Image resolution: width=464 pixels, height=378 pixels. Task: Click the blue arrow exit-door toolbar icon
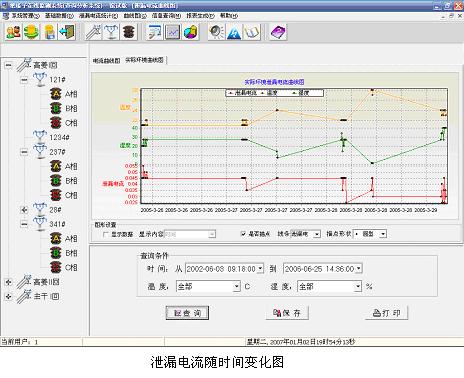click(68, 32)
